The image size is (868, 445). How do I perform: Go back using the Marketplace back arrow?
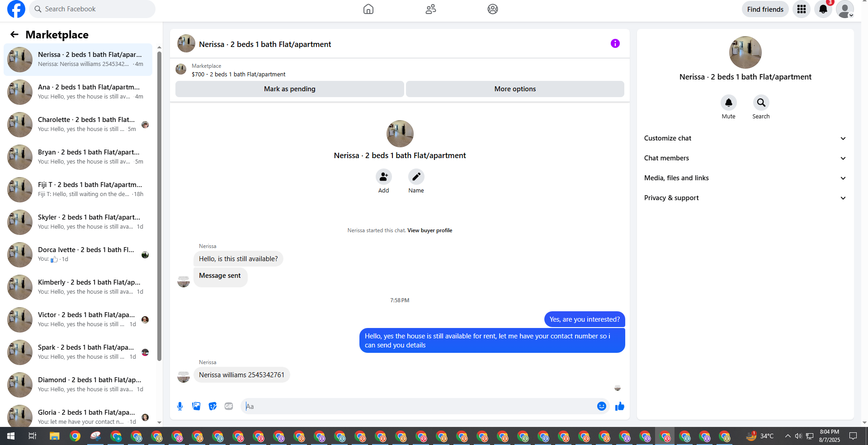(x=14, y=34)
